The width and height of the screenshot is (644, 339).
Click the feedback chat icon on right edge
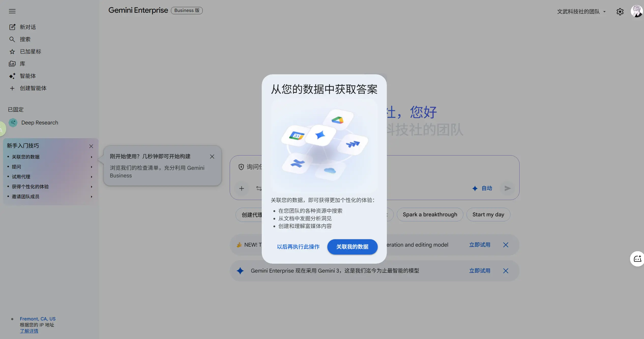tap(637, 259)
